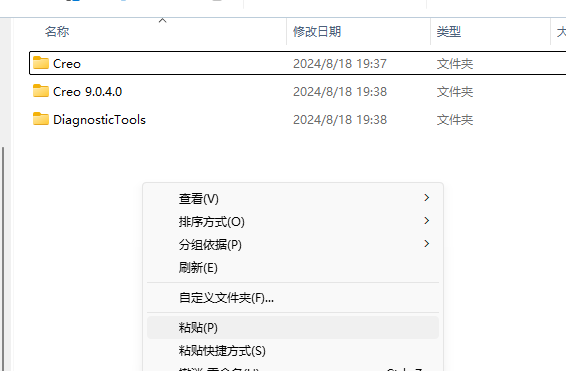The image size is (566, 371).
Task: Choose 刷新(E) from the context menu
Action: (293, 267)
